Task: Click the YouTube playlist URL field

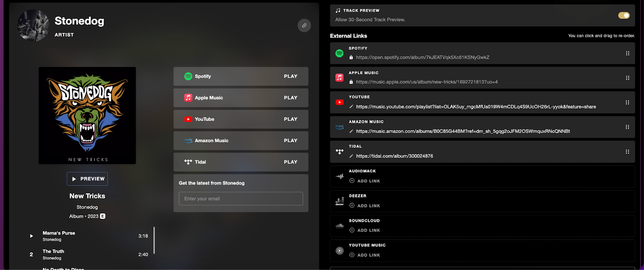Action: point(476,107)
